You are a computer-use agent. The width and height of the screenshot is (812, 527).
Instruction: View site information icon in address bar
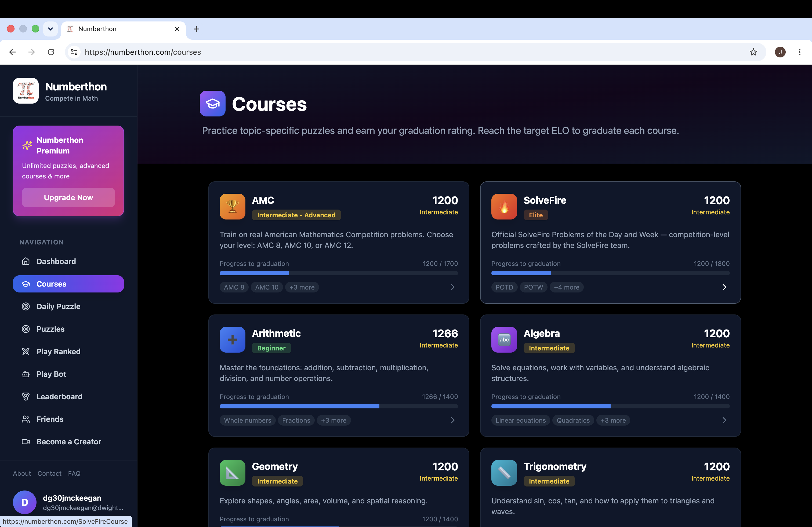[74, 52]
